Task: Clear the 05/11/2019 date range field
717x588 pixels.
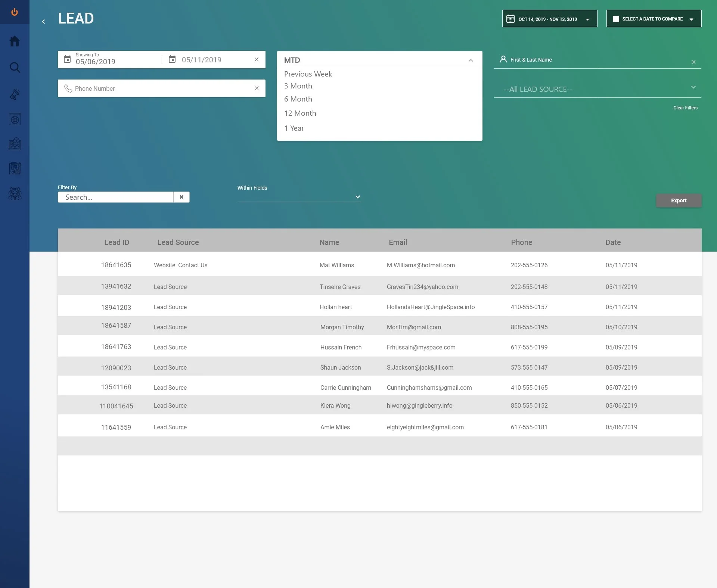Action: click(257, 59)
